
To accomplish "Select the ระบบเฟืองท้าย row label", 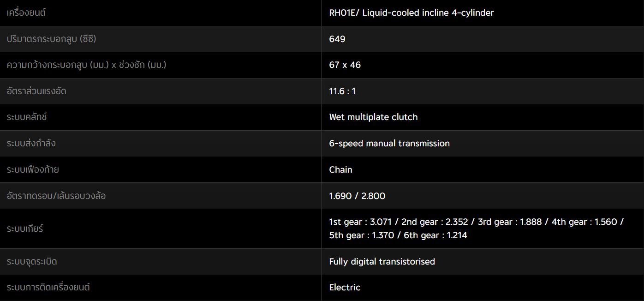I will click(33, 170).
